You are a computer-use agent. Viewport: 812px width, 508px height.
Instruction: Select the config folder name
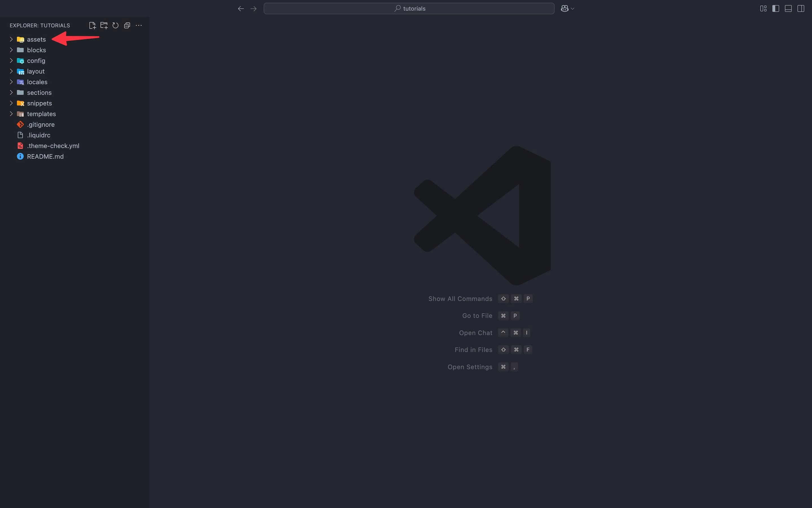[36, 60]
